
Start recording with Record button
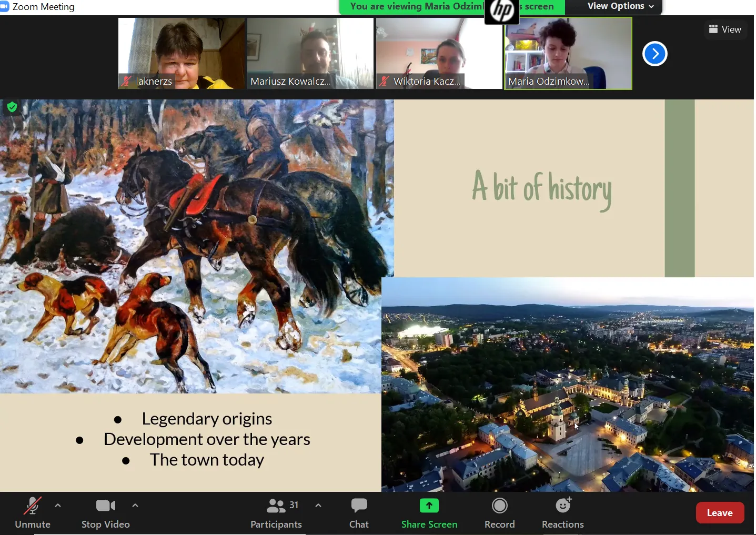(500, 513)
